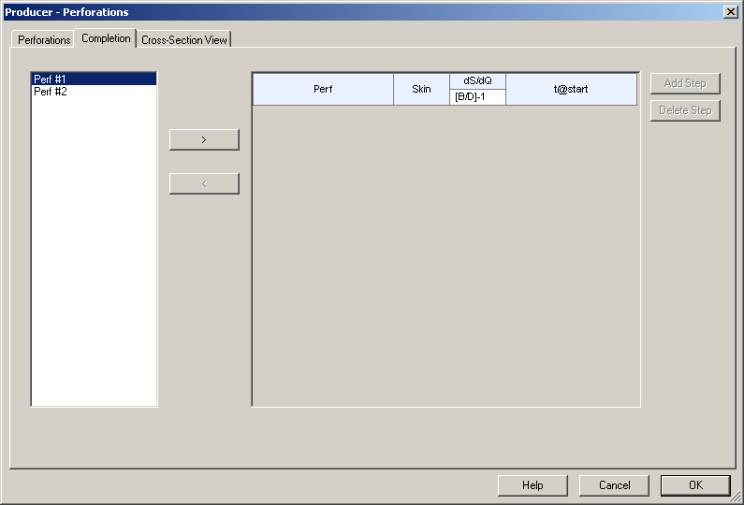Open the Cross-Section View tab
The width and height of the screenshot is (744, 505).
(185, 40)
